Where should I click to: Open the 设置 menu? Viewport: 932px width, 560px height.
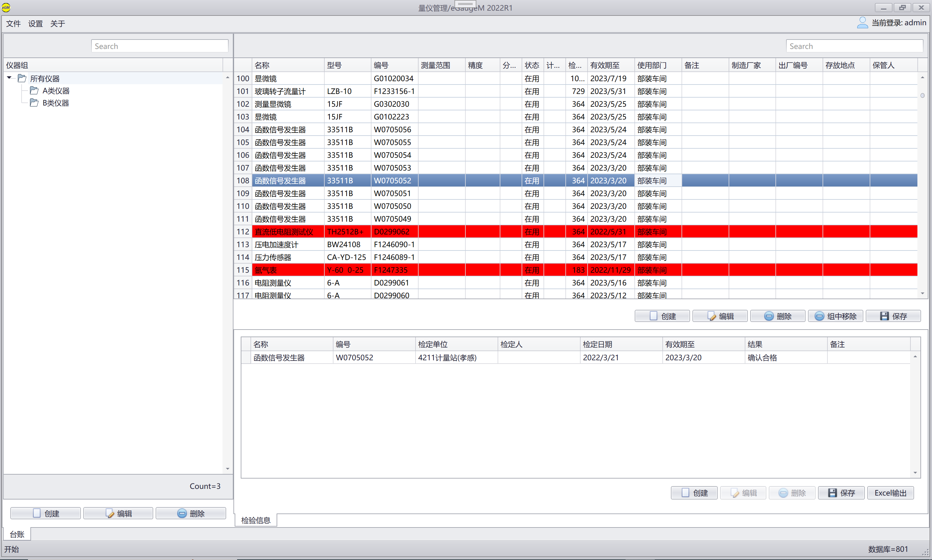click(36, 24)
